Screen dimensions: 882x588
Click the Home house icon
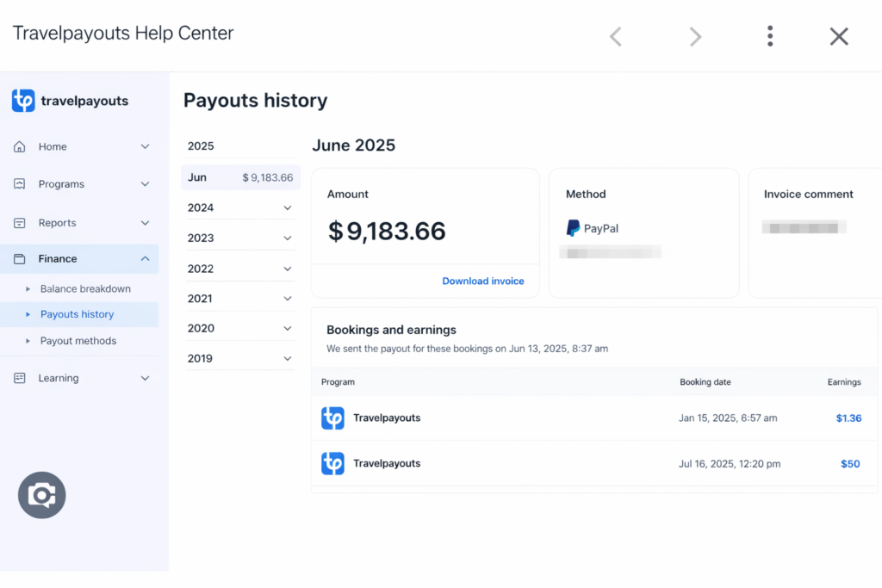point(20,147)
